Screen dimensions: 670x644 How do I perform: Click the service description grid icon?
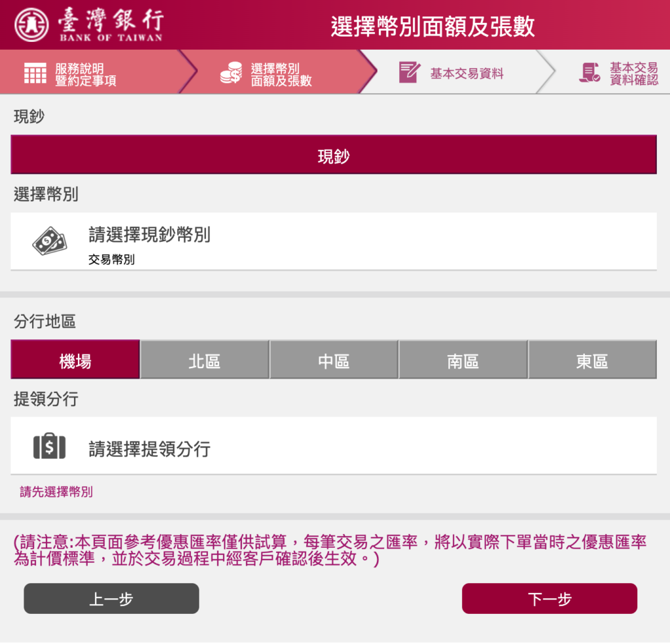click(35, 73)
